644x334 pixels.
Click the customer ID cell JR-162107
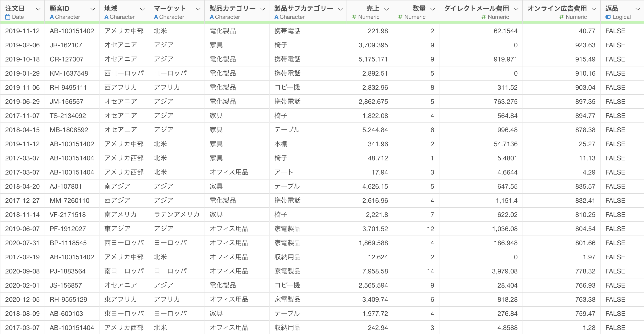coord(66,45)
